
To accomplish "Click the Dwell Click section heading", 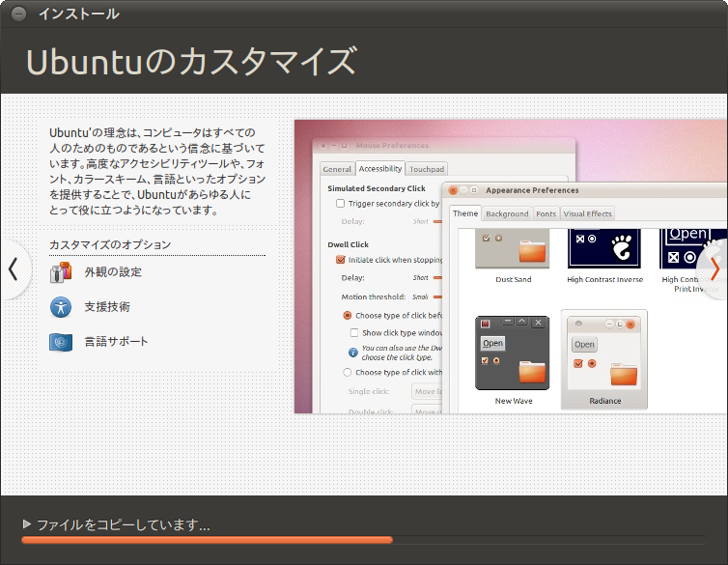I will pyautogui.click(x=349, y=244).
